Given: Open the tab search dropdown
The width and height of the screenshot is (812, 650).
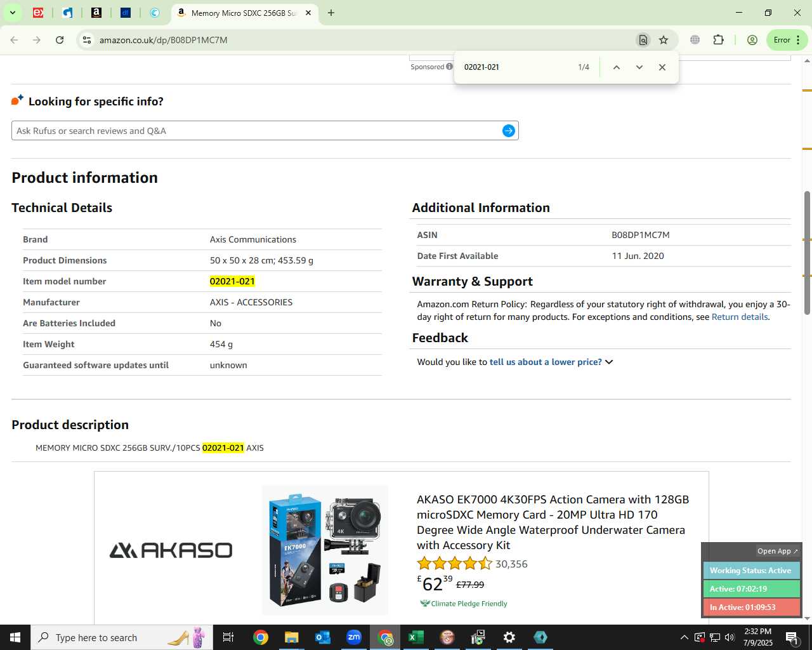Looking at the screenshot, I should pyautogui.click(x=13, y=13).
